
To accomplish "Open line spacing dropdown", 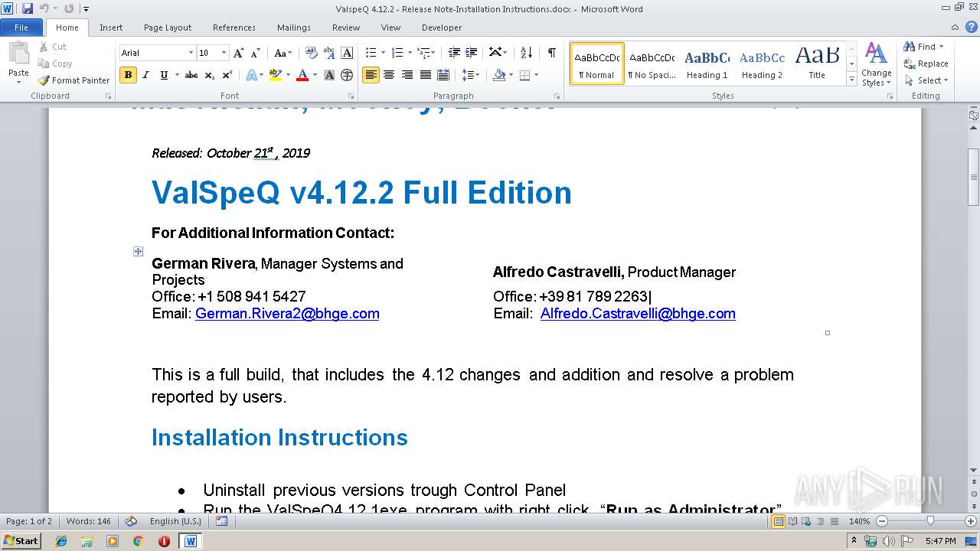I will coord(472,75).
